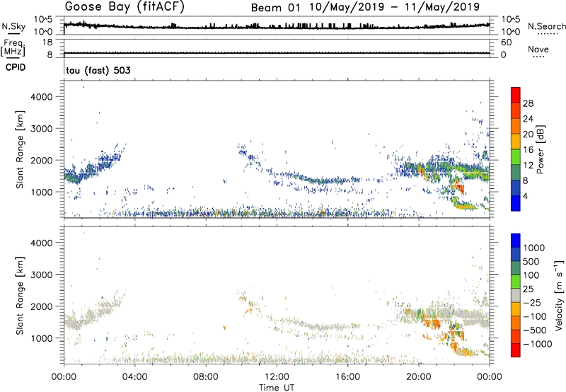Click the 'Goose Bay (fitACF)' title text
566x392 pixels.
pos(125,7)
